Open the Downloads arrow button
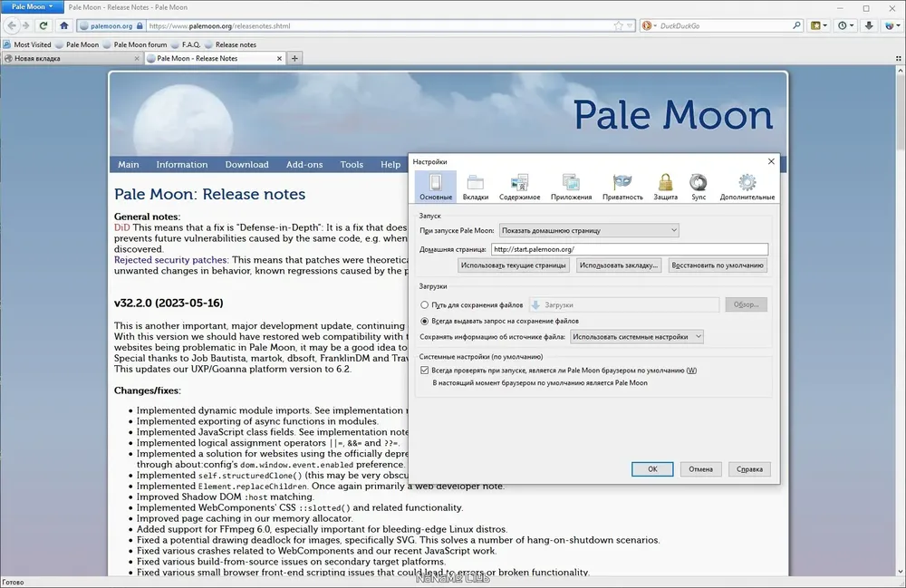Viewport: 906px width, 588px height. pyautogui.click(x=869, y=25)
